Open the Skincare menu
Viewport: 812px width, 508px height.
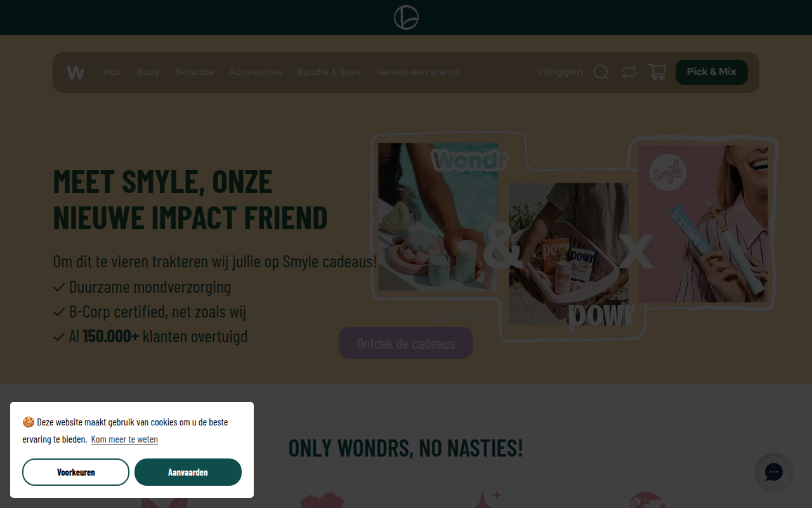click(x=194, y=72)
